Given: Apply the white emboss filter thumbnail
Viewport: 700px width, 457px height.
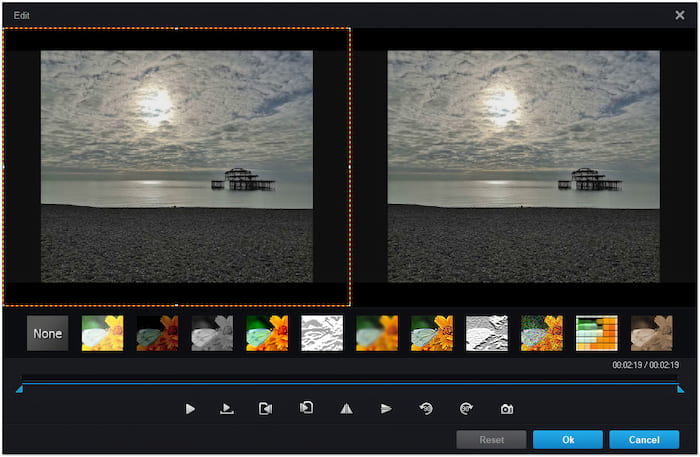Looking at the screenshot, I should 322,333.
